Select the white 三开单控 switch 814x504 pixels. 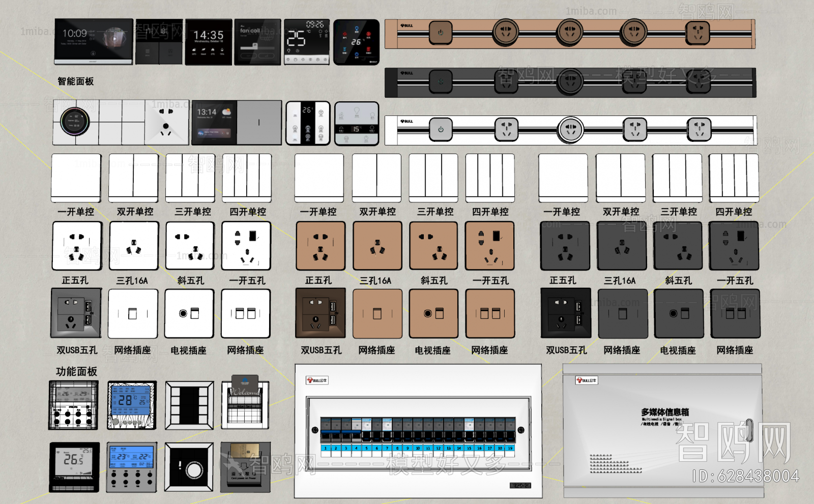coord(190,178)
